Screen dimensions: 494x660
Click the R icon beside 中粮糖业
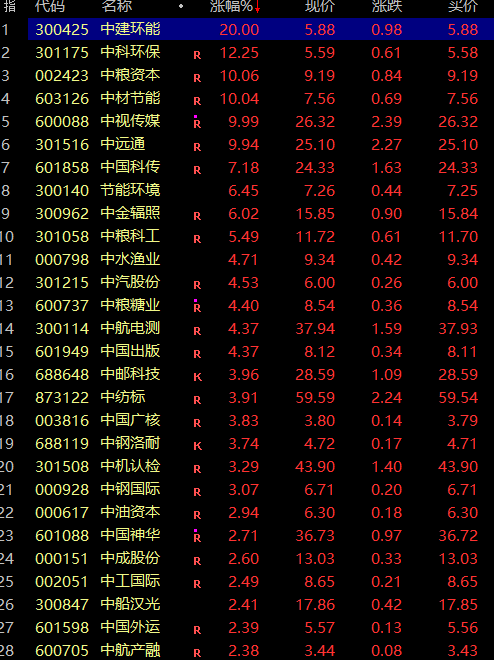coord(197,308)
